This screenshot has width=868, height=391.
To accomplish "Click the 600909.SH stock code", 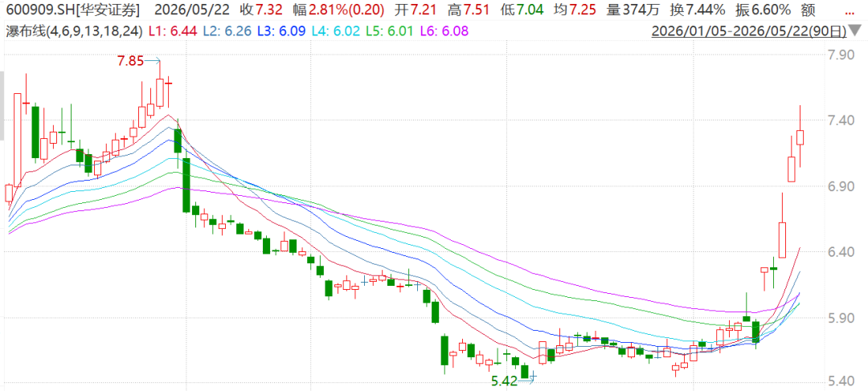I will click(x=39, y=10).
